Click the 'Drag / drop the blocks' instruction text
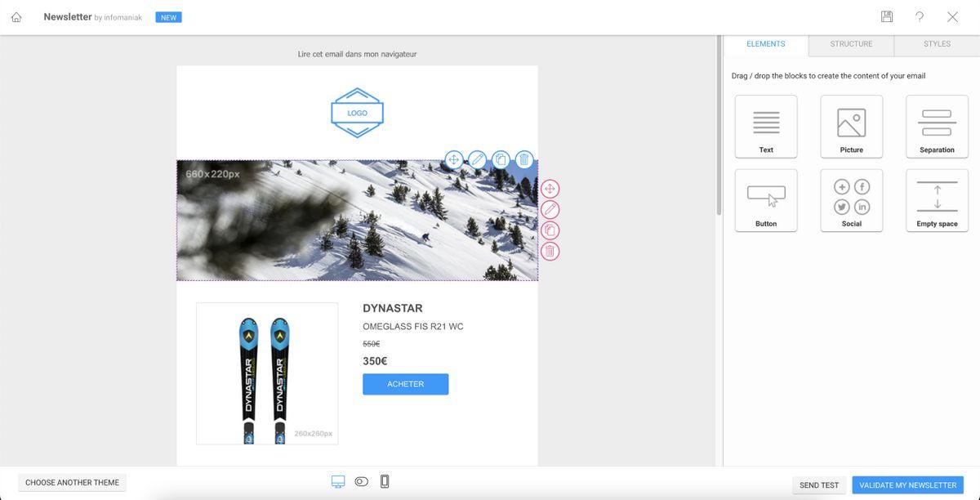Screen dimensions: 980x500 point(829,76)
